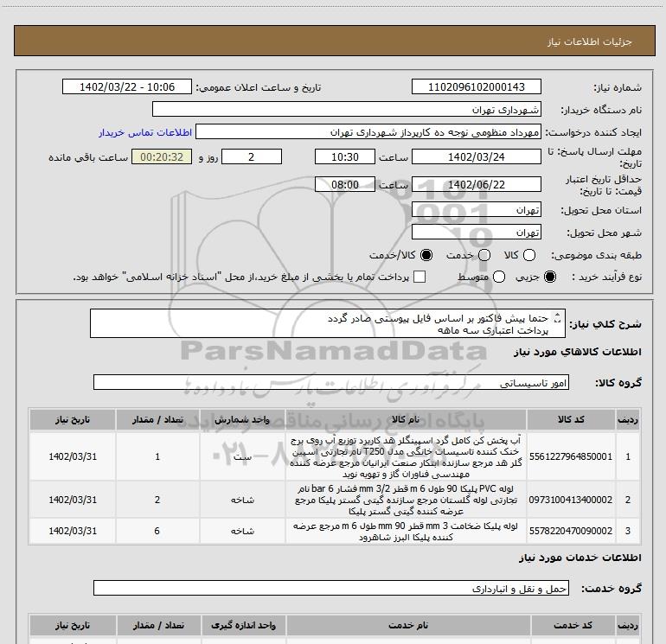This screenshot has height=644, width=666.
Task: Click the service group field حمل و نقل و انبارداری
Action: [331, 588]
